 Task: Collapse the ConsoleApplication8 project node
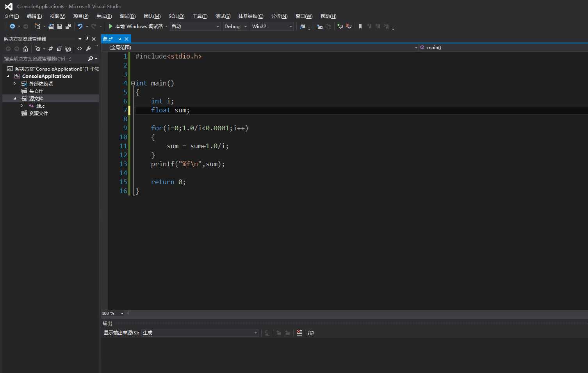coord(8,76)
